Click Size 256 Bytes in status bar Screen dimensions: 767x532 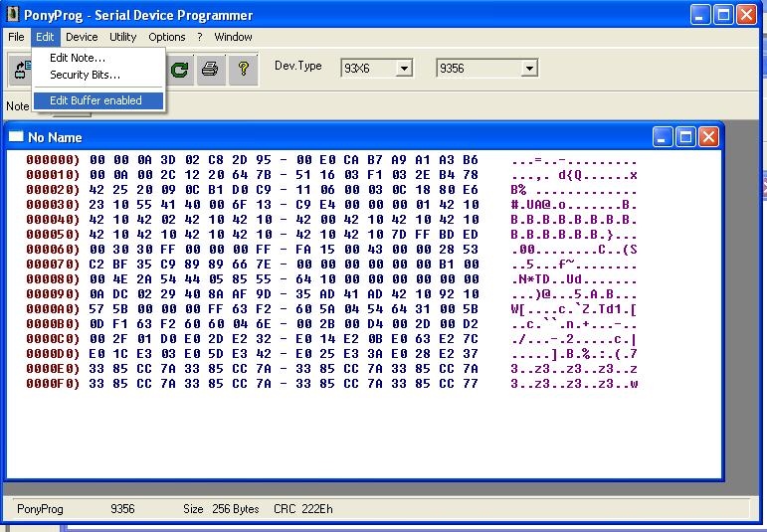pyautogui.click(x=221, y=509)
